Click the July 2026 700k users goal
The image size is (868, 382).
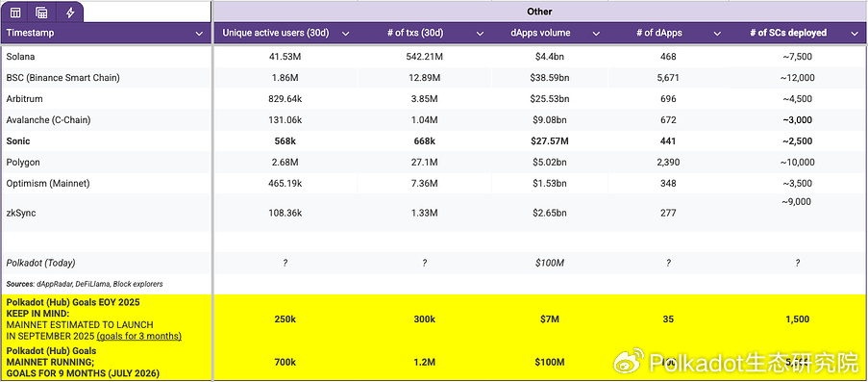[285, 362]
